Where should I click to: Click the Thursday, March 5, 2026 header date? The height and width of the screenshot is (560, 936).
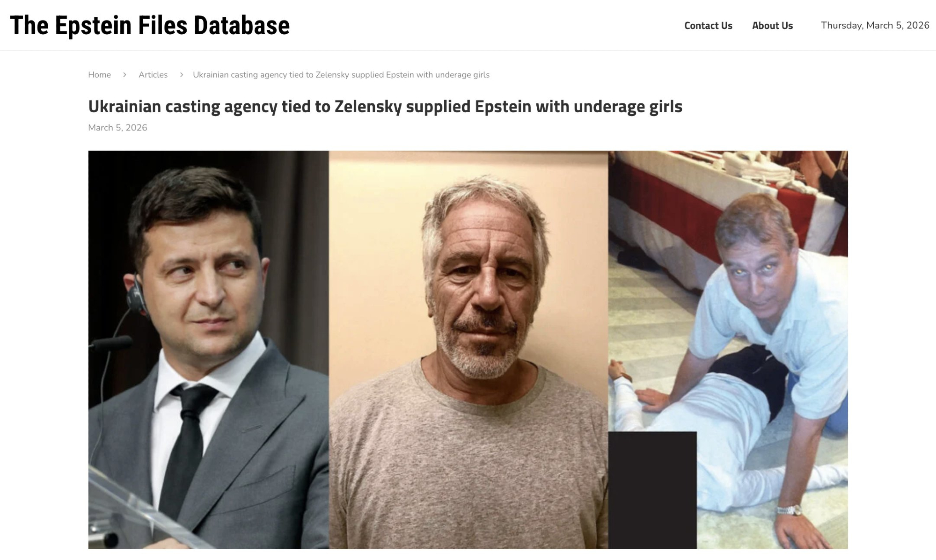click(875, 25)
